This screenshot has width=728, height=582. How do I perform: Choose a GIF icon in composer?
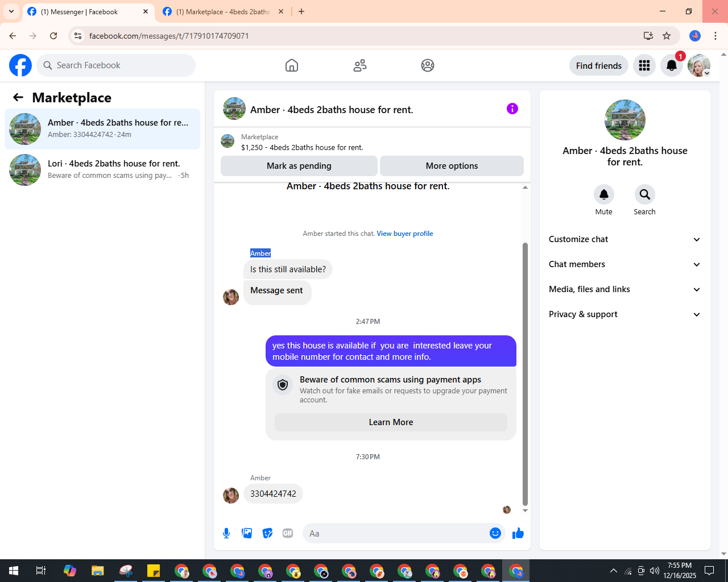pyautogui.click(x=288, y=533)
